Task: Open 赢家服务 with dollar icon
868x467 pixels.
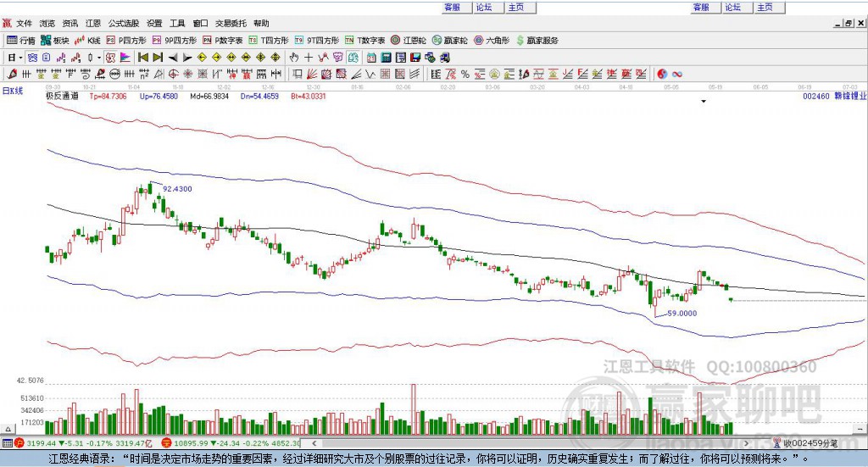Action: (x=537, y=41)
